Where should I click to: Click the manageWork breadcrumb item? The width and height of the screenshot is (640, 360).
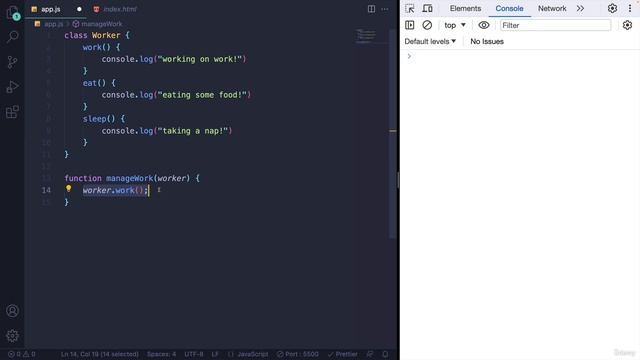[98, 24]
